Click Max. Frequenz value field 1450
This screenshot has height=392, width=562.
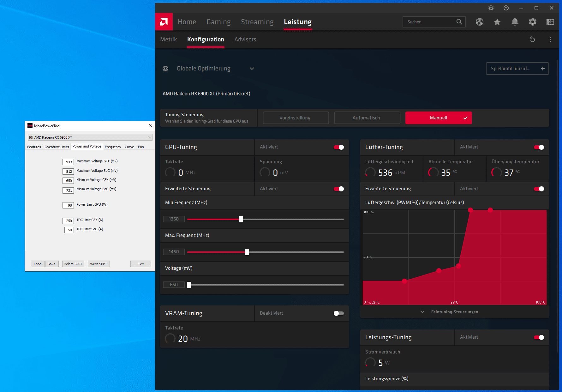coord(174,252)
